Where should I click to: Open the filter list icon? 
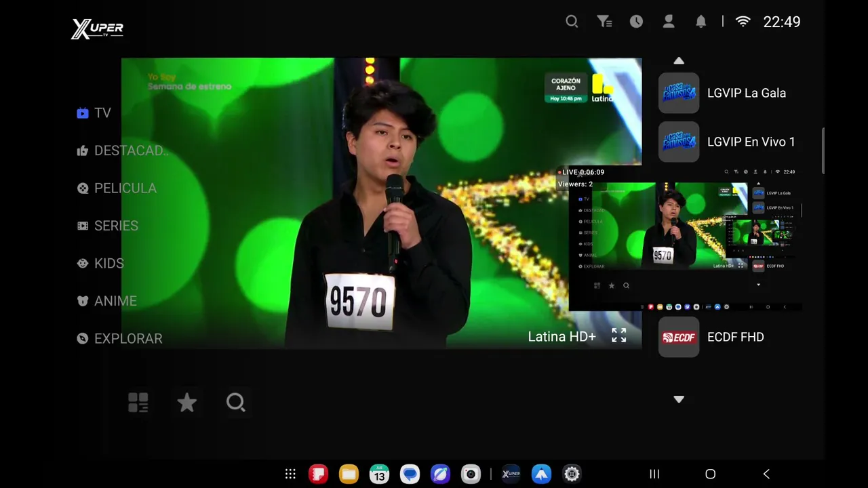(604, 22)
